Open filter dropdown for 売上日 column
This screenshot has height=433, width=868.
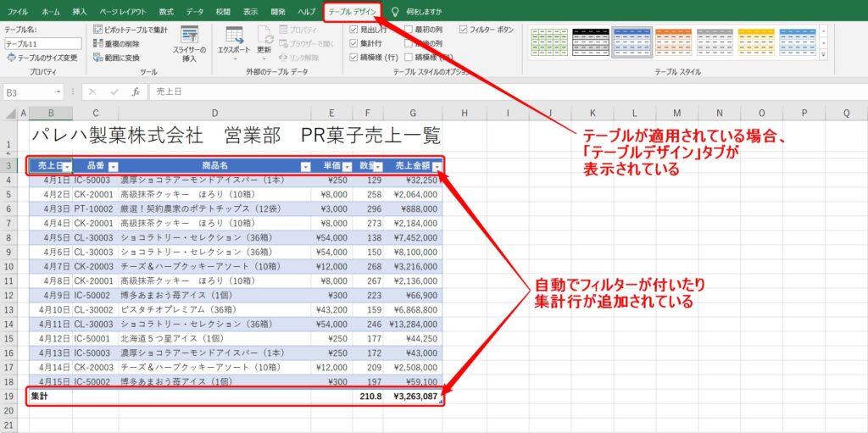coord(67,166)
